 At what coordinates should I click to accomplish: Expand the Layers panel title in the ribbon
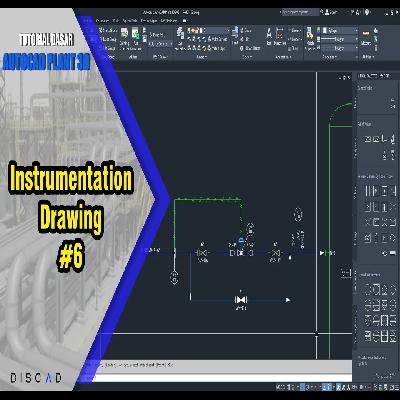pos(201,57)
